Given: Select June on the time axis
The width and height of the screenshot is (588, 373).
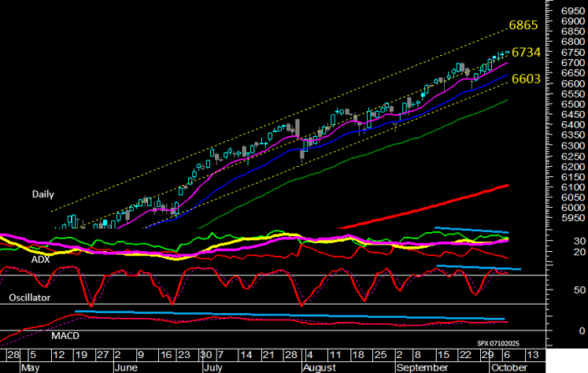Looking at the screenshot, I should click(x=128, y=367).
